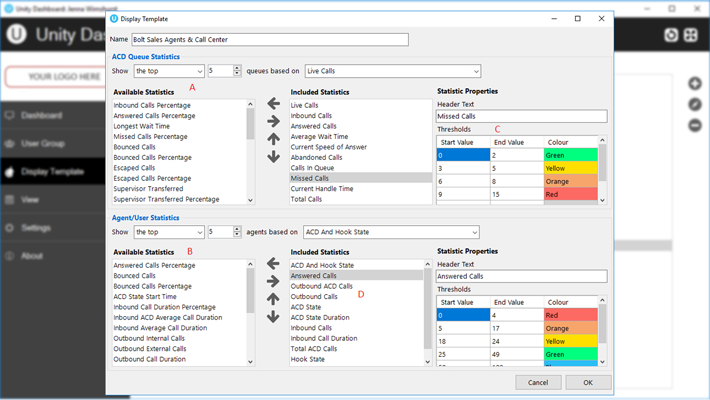Click End Value cell '17' in agent thresholds
Viewport: 710px width, 400px height.
click(517, 328)
